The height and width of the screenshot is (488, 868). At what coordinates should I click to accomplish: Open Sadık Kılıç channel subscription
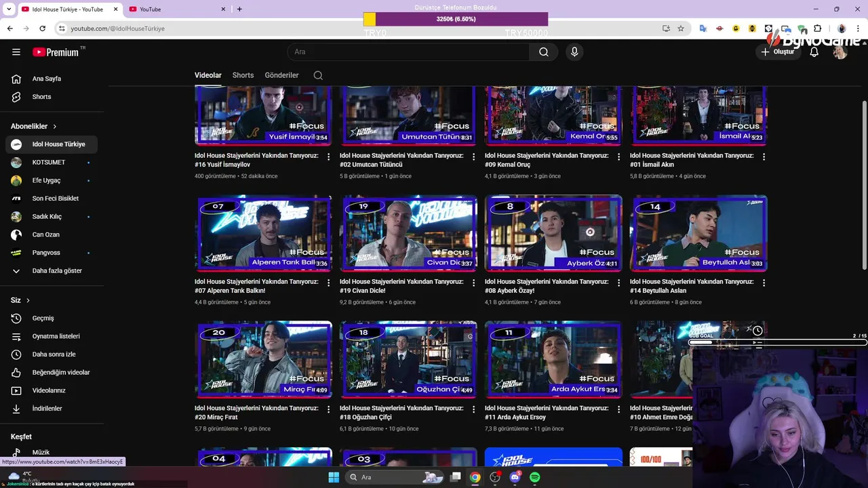pos(52,217)
